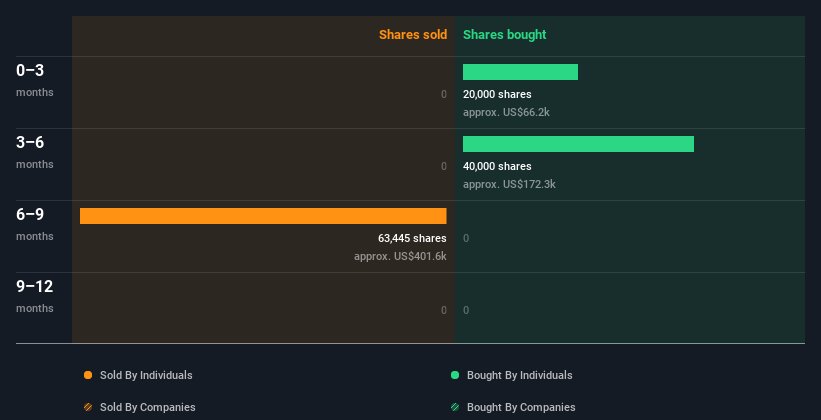
Task: Select the "Shares bought" column header
Action: 505,35
